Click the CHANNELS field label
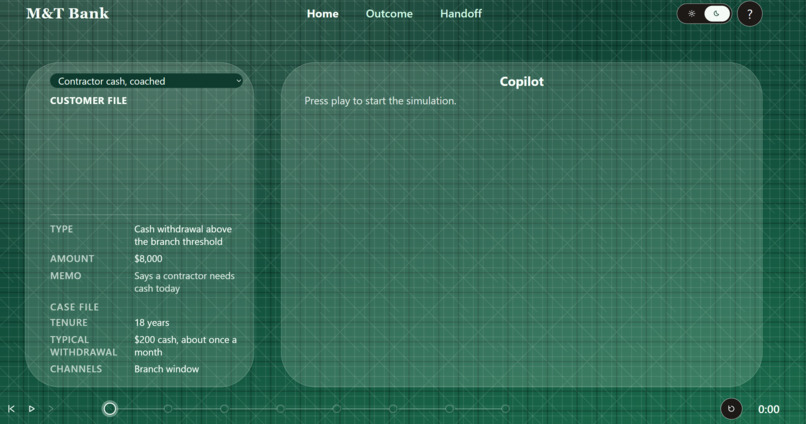 click(x=76, y=369)
